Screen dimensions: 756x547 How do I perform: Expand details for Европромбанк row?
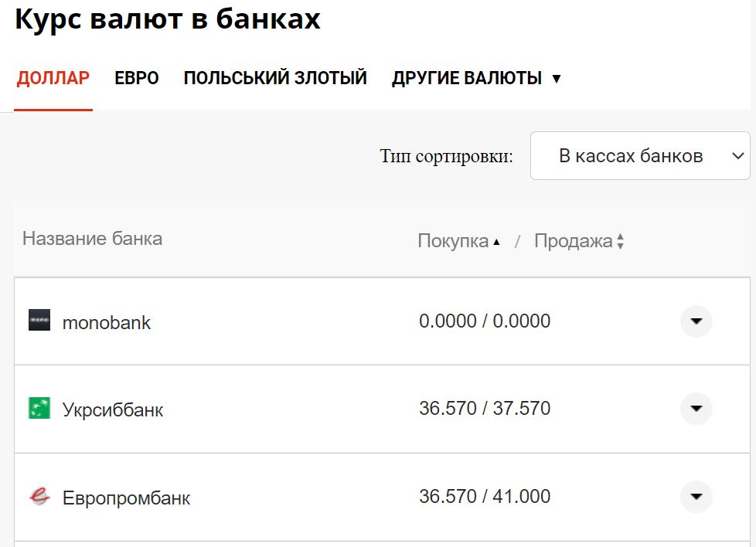[695, 497]
